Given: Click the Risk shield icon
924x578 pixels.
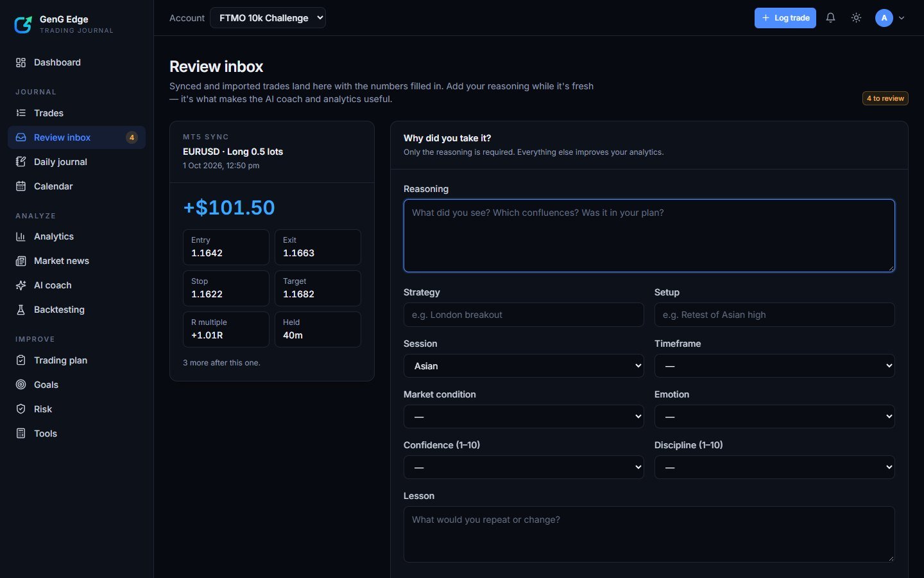Looking at the screenshot, I should 21,409.
